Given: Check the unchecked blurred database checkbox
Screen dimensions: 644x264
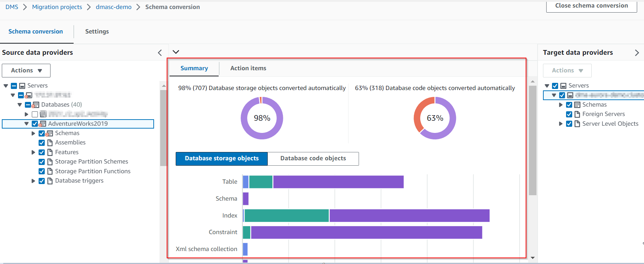Looking at the screenshot, I should tap(35, 114).
